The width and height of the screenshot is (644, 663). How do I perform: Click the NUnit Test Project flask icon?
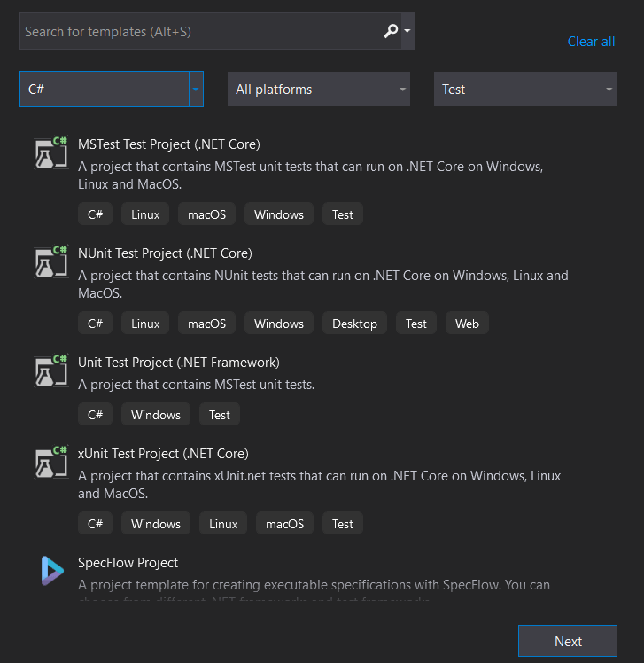point(51,261)
